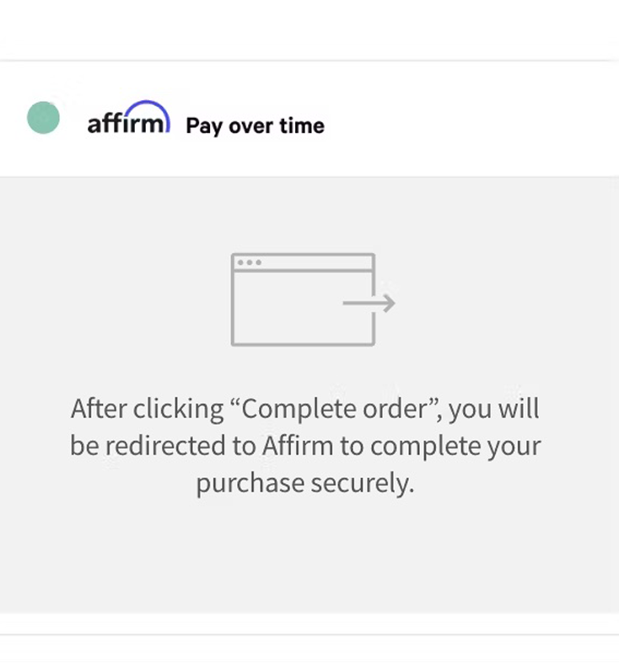Click the Affirm logo
Image resolution: width=619 pixels, height=672 pixels.
point(128,117)
